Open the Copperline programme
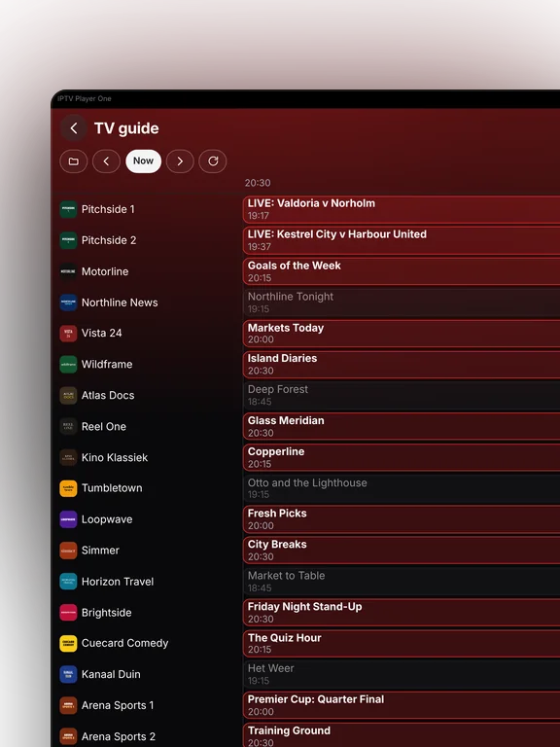This screenshot has height=747, width=560. point(402,457)
